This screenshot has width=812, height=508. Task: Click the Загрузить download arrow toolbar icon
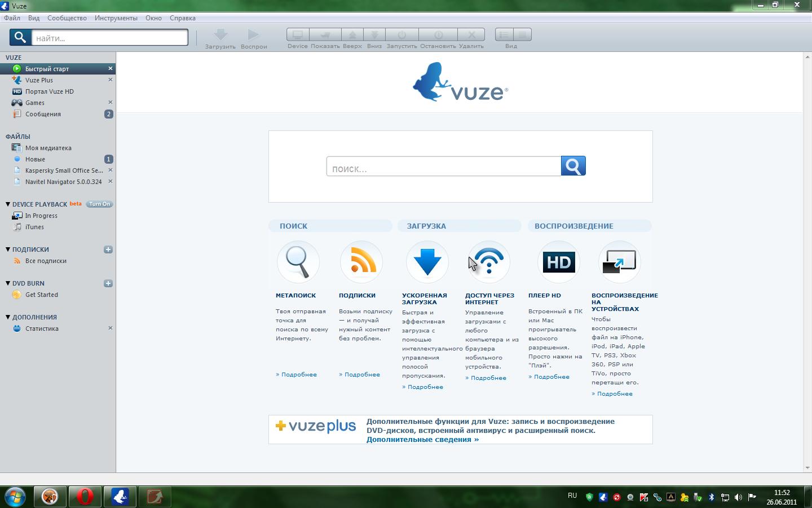pos(220,34)
